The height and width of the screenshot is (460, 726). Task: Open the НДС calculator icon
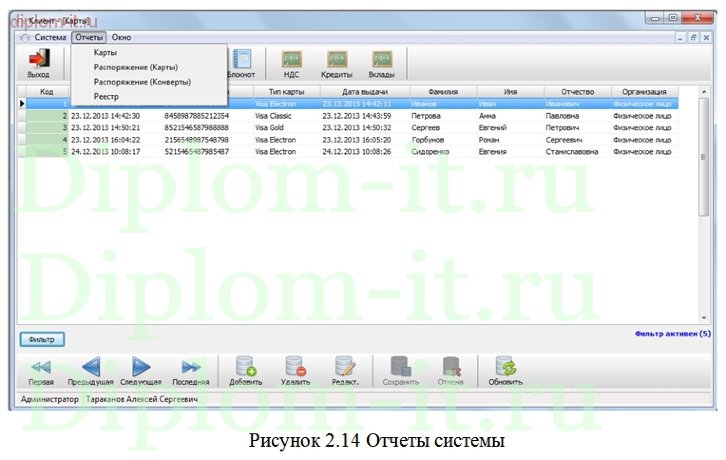[x=292, y=62]
